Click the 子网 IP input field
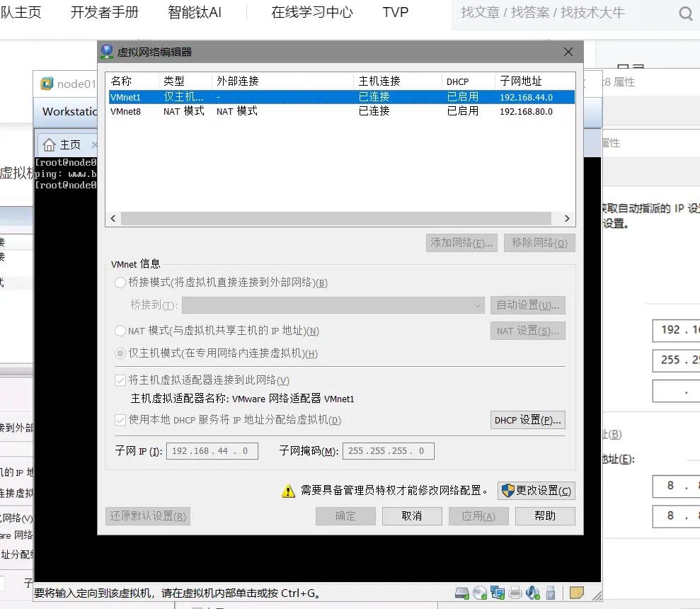The height and width of the screenshot is (609, 700). (212, 451)
